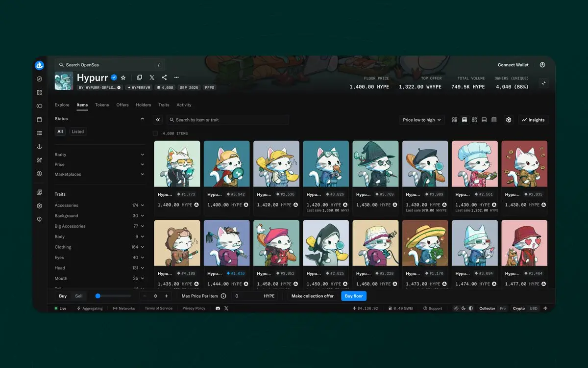Open the Studio pen-sparkle icon in sidebar

point(39,160)
